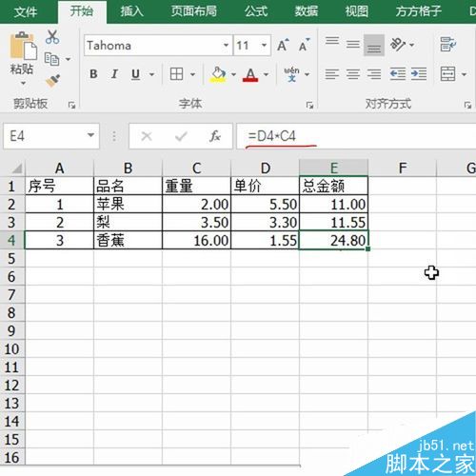
Task: Apply the orientation text rotation icon
Action: tap(398, 45)
